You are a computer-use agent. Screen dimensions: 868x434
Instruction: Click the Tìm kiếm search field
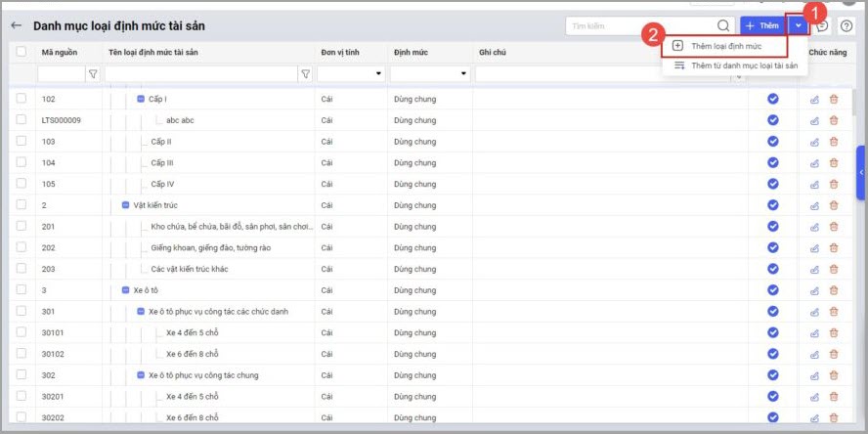640,25
